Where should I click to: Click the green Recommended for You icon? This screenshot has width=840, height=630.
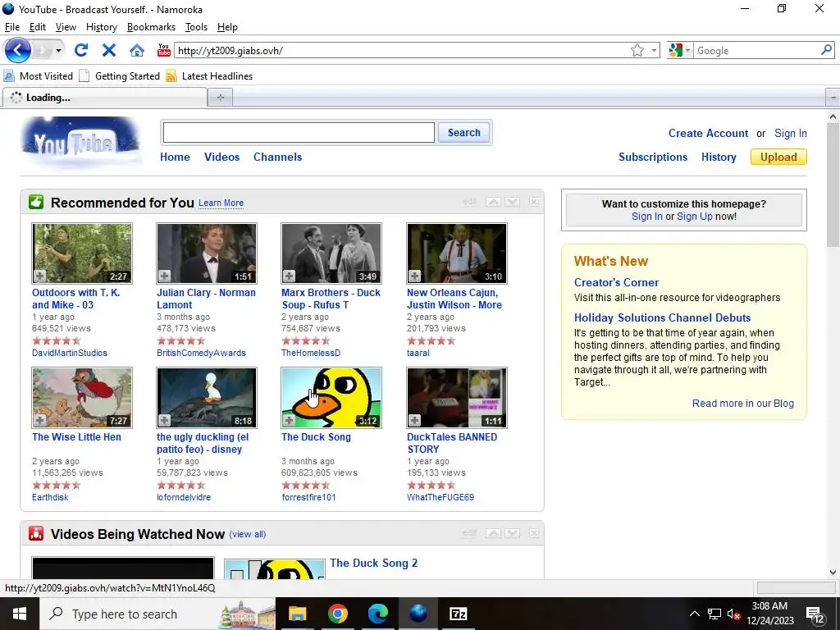coord(36,202)
